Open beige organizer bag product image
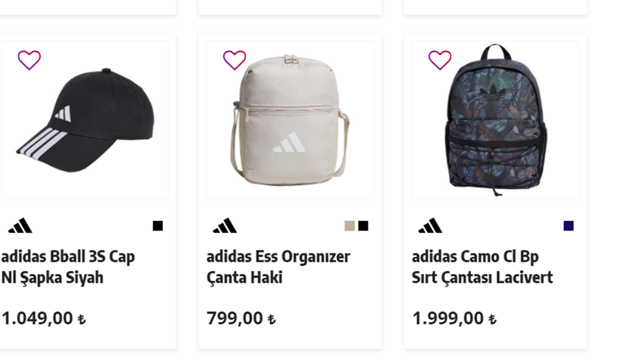 [290, 120]
